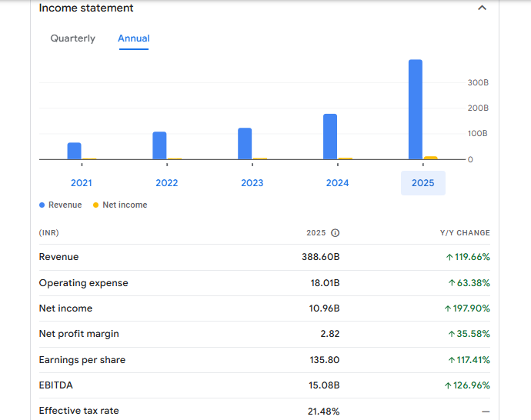Click the 2021 revenue bar
The height and width of the screenshot is (420, 531).
click(74, 151)
